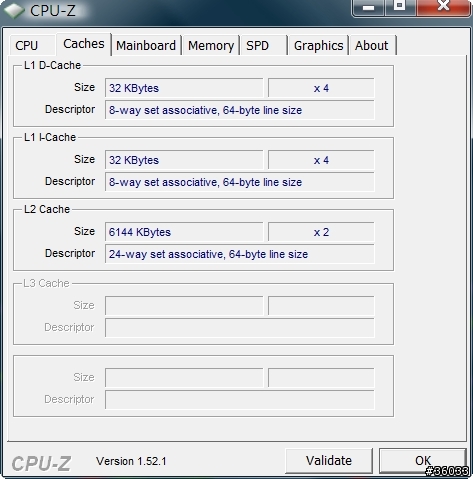
Task: Close the CPU-Z window
Action: pyautogui.click(x=443, y=7)
